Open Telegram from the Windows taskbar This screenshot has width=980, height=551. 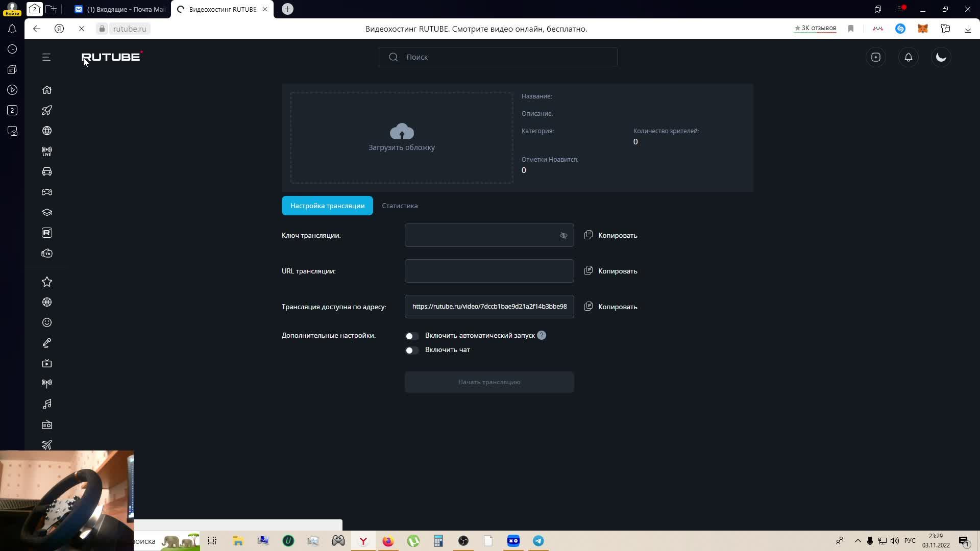[x=538, y=541]
